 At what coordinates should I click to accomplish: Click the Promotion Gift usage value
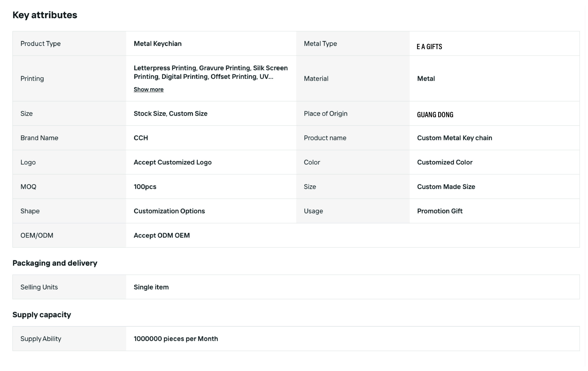pyautogui.click(x=440, y=211)
